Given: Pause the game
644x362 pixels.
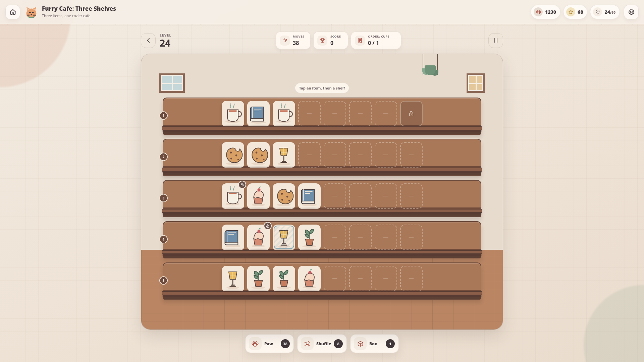Looking at the screenshot, I should (x=496, y=41).
